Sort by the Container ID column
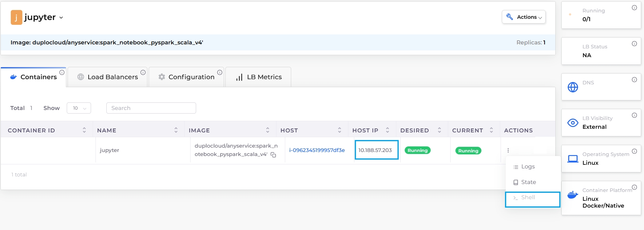The height and width of the screenshot is (230, 644). 84,130
